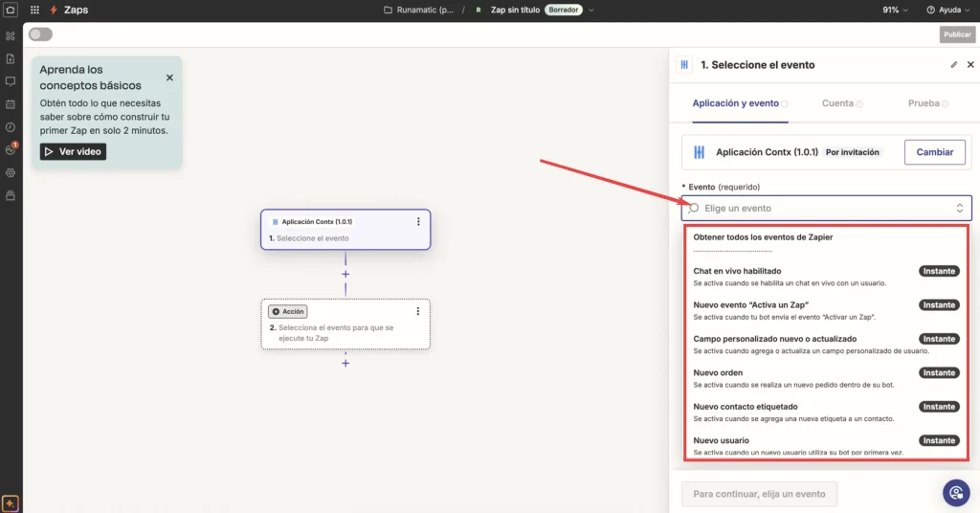Open the 91% zoom dropdown

(895, 10)
